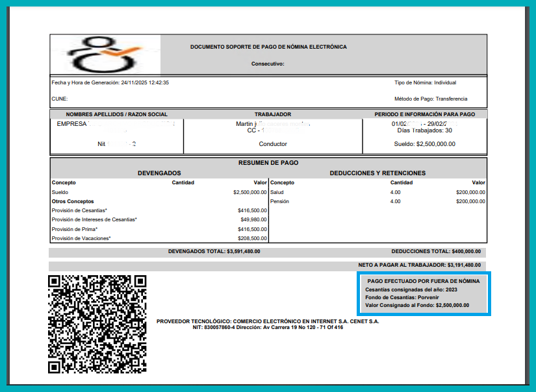Click the 'Provisión de Cesantías*' row
This screenshot has height=392, width=536.
coord(79,210)
